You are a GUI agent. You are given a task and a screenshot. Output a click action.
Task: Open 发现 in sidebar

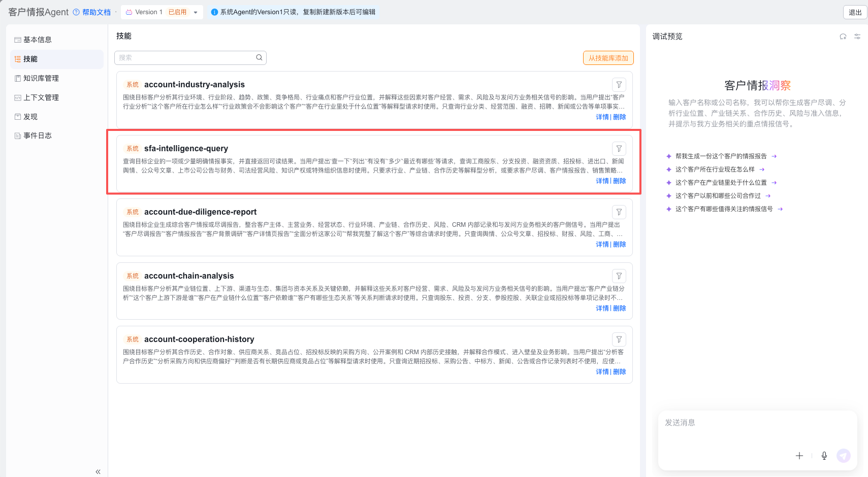(57, 117)
